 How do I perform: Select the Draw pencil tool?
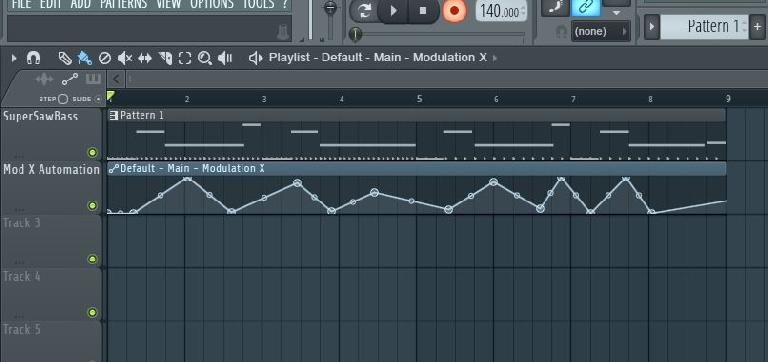point(65,58)
